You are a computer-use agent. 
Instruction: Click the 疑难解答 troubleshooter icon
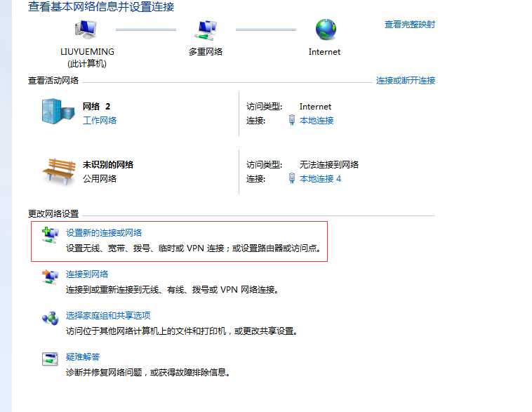(51, 359)
